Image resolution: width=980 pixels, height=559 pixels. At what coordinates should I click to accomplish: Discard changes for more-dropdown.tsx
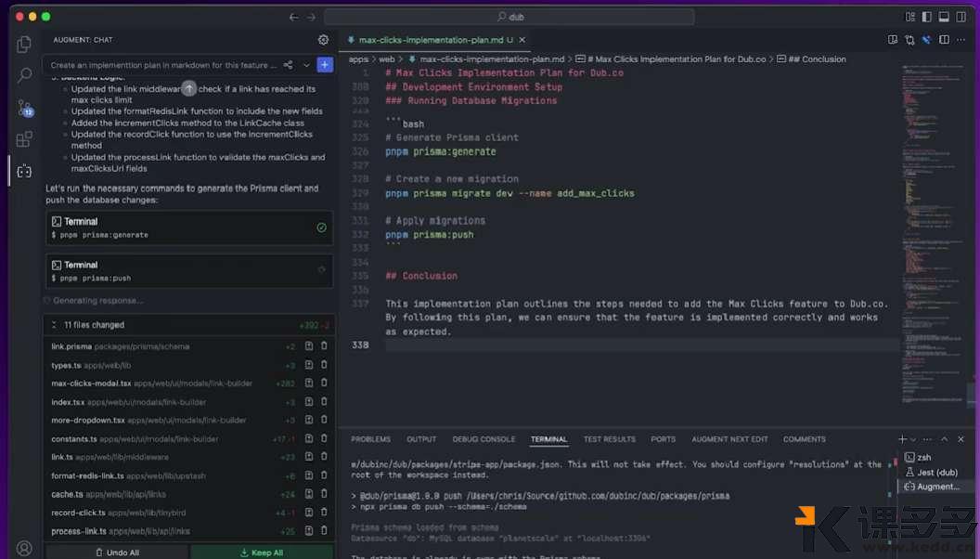pos(324,420)
